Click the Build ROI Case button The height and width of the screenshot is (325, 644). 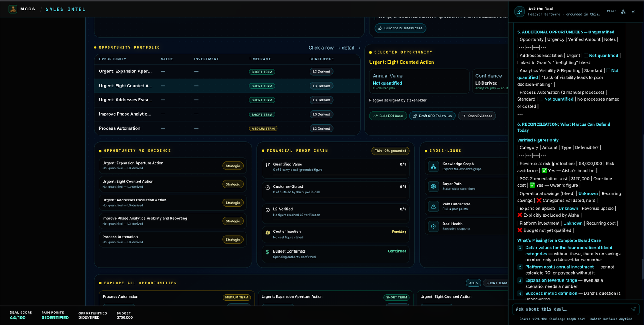[x=388, y=116]
